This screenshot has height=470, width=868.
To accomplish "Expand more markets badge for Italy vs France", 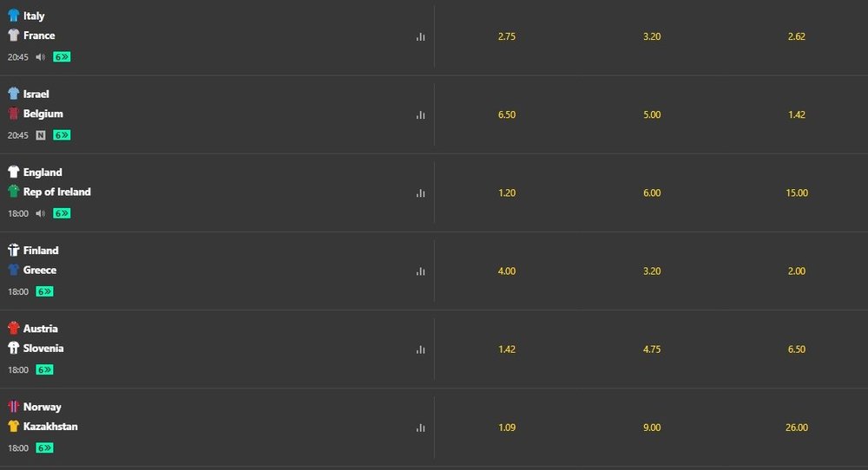I will click(62, 57).
